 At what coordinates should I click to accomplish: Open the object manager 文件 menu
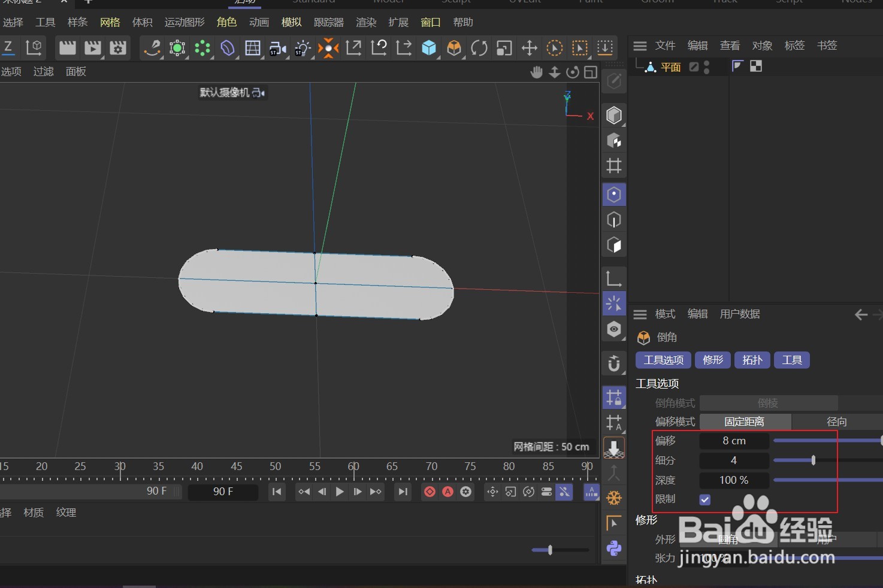(x=666, y=46)
